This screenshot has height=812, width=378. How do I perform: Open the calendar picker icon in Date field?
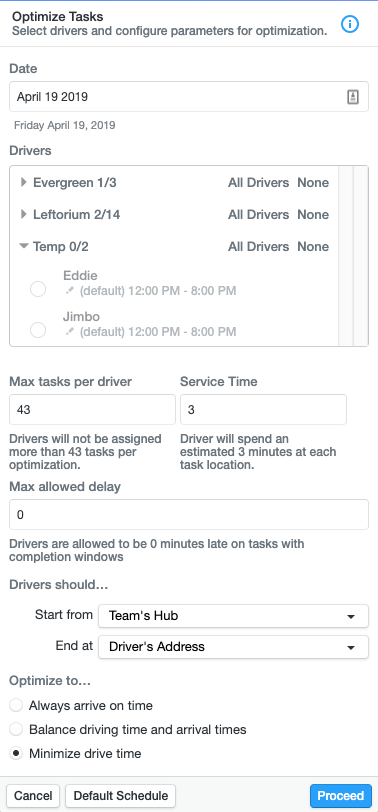coord(353,97)
